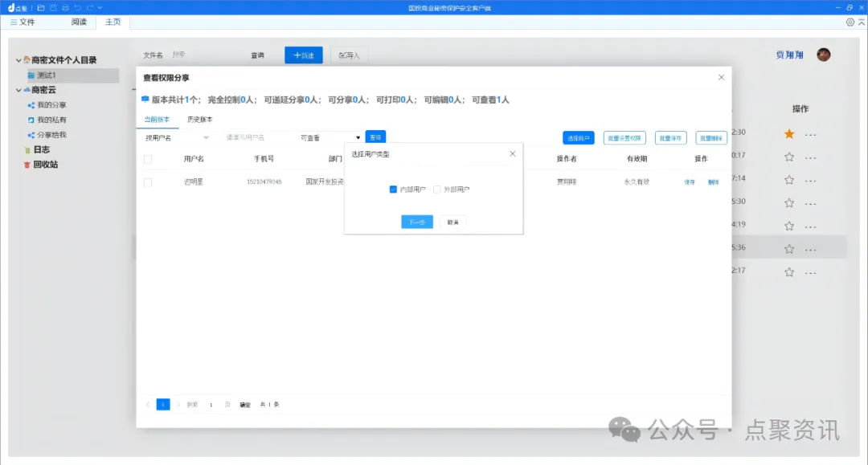Click the settings gear icon at top right
The width and height of the screenshot is (868, 465).
pyautogui.click(x=850, y=22)
